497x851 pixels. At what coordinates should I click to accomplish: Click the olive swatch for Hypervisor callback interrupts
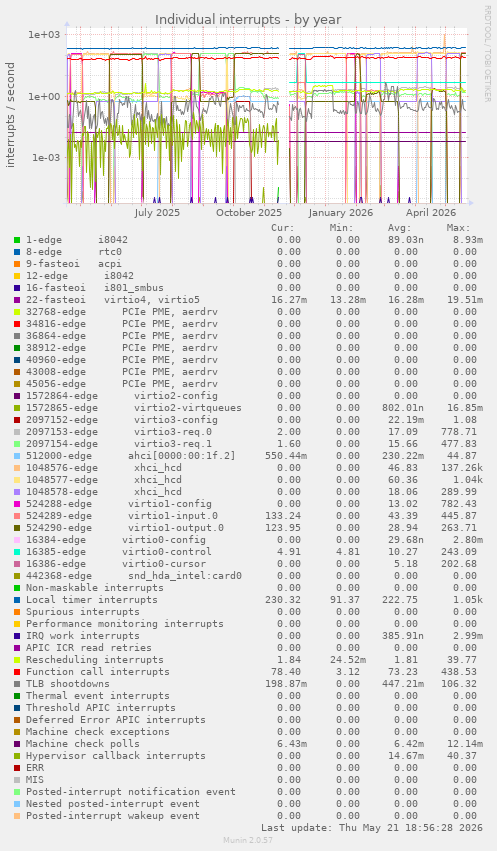[x=17, y=756]
